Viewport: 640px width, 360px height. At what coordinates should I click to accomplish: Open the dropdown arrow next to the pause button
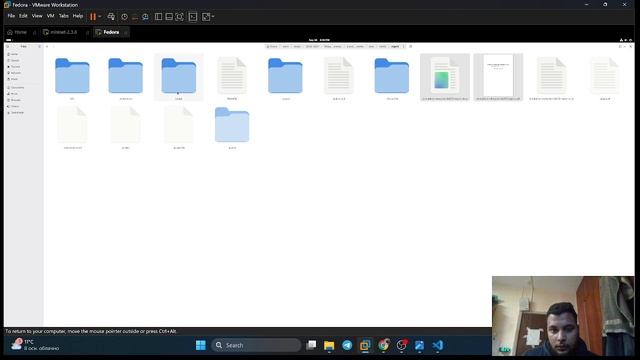[100, 17]
